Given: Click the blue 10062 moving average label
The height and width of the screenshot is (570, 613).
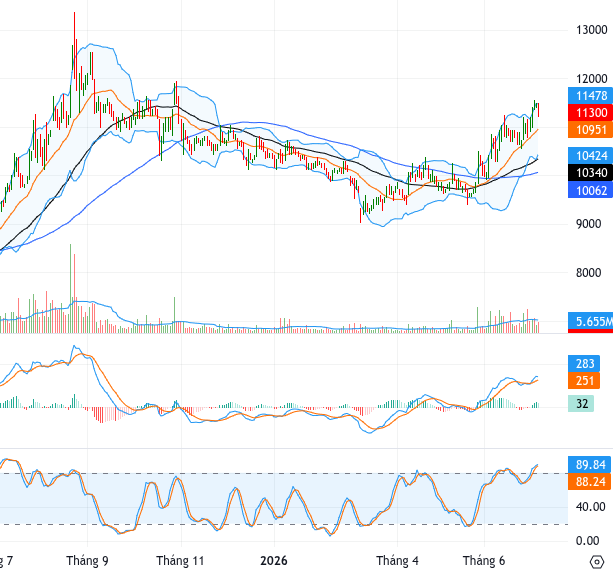Looking at the screenshot, I should tap(590, 190).
